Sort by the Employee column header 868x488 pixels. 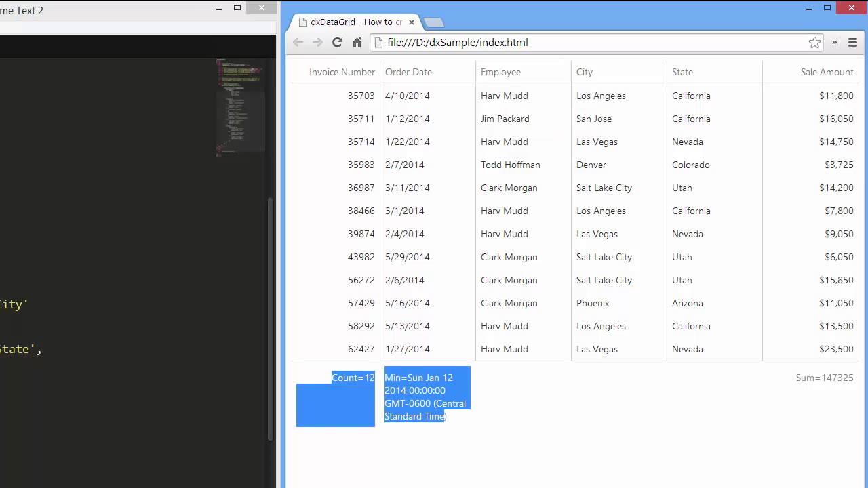click(x=500, y=72)
